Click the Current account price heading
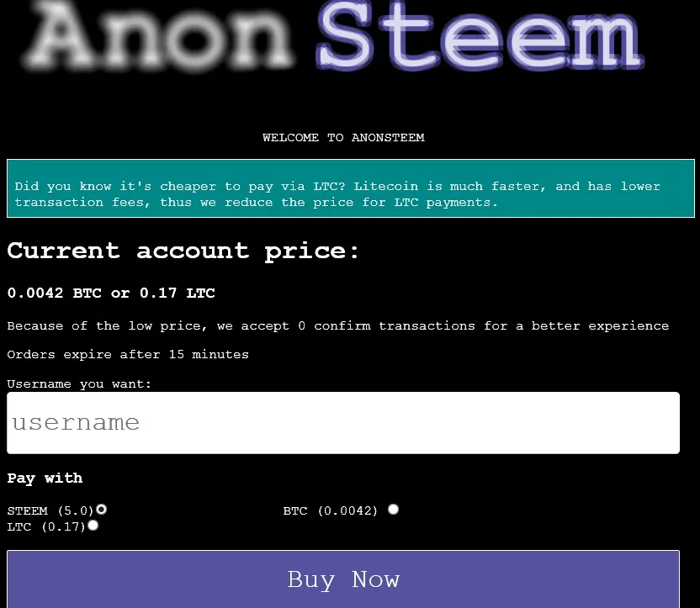 [x=183, y=251]
